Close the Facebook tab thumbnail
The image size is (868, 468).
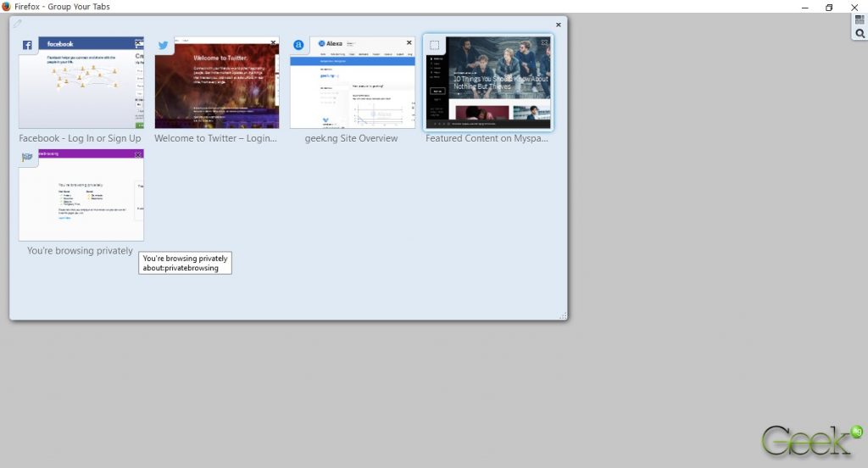(139, 43)
